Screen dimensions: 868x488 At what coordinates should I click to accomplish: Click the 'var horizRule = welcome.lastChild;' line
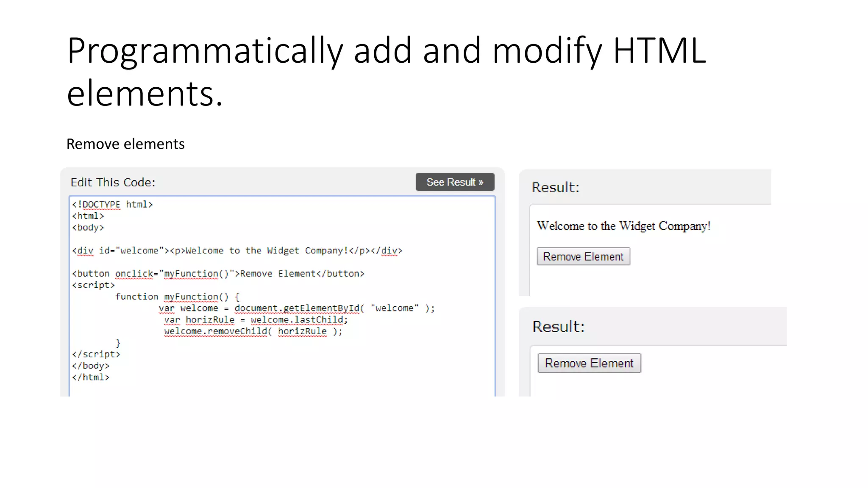pos(256,320)
